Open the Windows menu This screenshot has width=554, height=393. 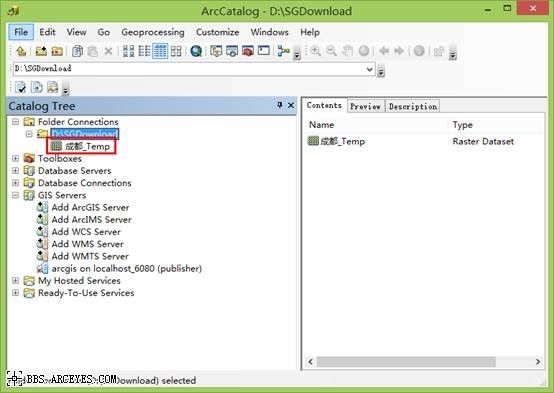click(270, 32)
